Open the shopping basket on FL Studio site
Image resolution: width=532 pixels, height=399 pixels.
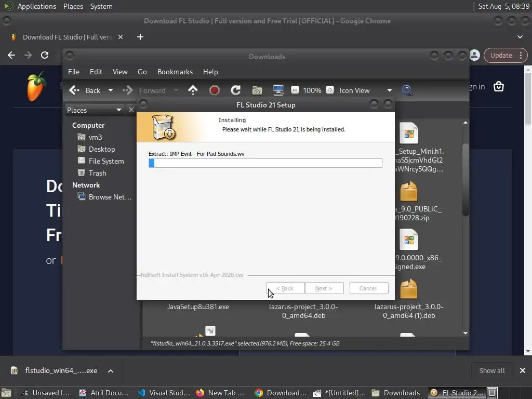pyautogui.click(x=499, y=87)
